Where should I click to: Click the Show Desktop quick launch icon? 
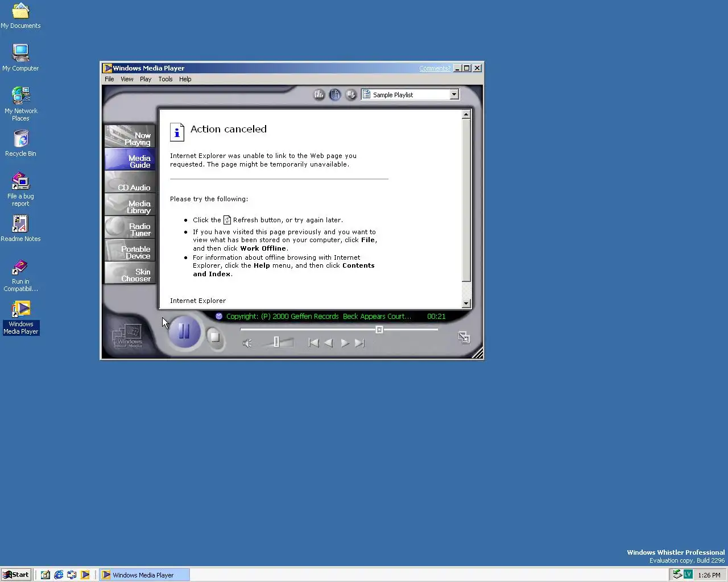[45, 575]
